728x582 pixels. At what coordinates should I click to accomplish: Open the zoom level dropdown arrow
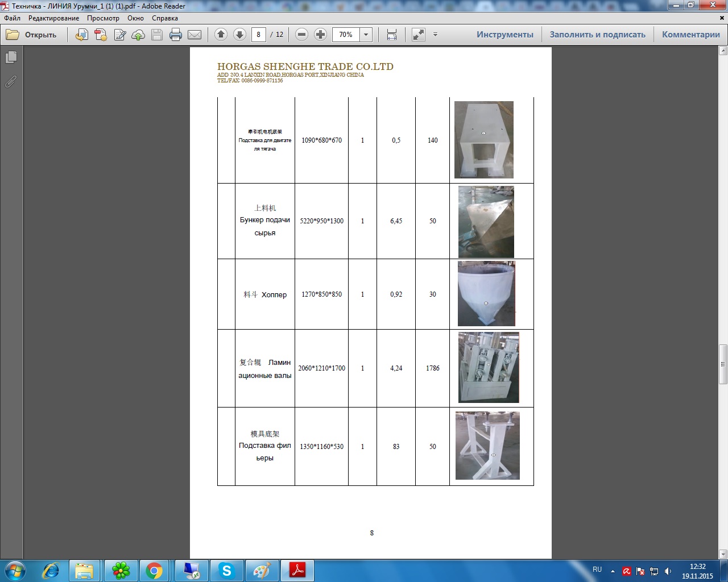click(366, 35)
